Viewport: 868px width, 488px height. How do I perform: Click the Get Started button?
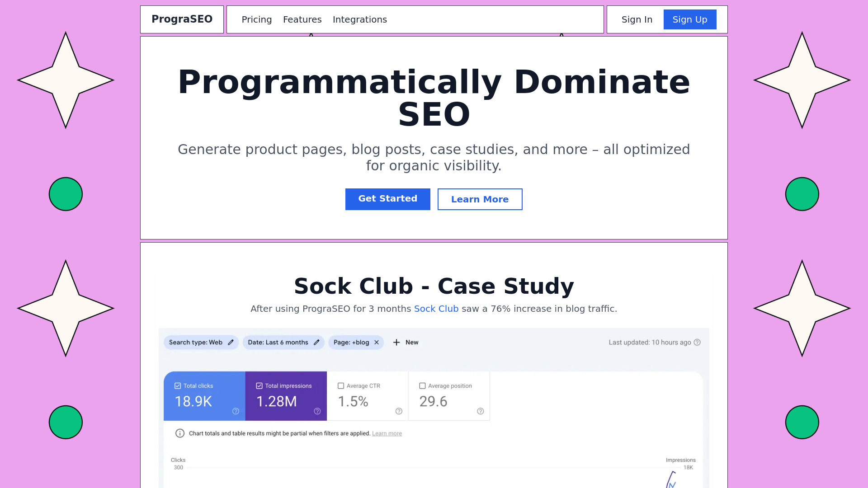[x=387, y=198]
